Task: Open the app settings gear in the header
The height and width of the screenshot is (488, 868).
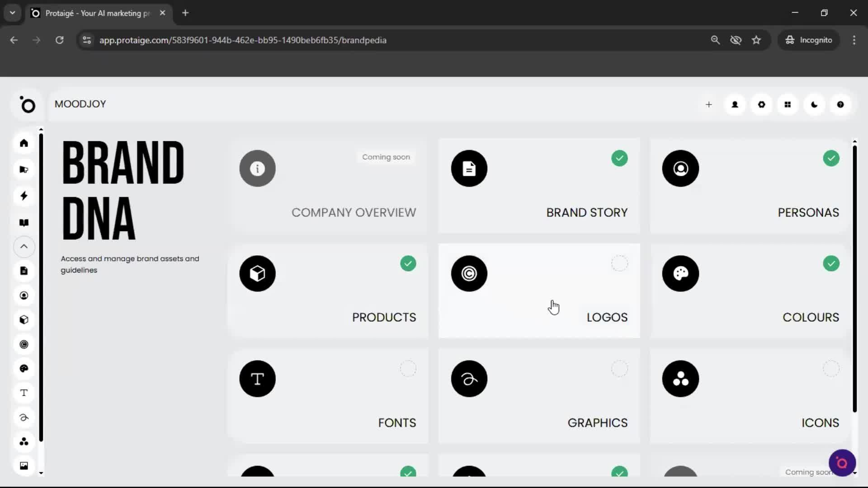Action: 761,104
